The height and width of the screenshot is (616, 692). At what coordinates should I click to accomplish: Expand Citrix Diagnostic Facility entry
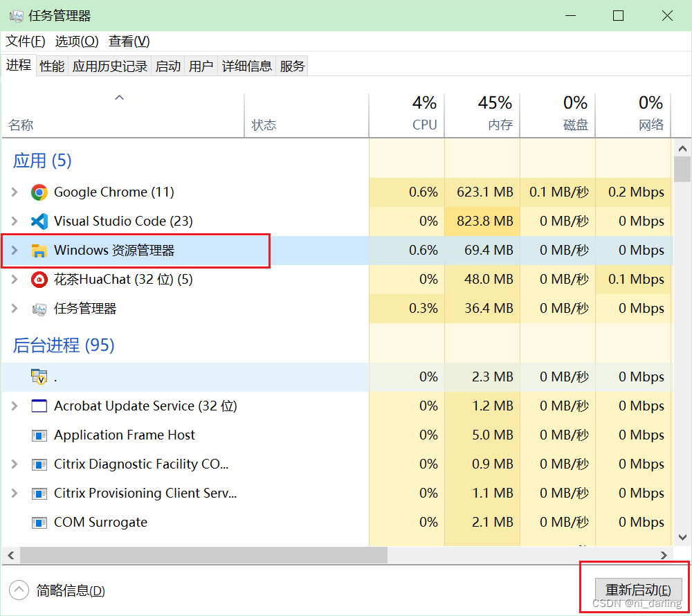click(x=15, y=464)
